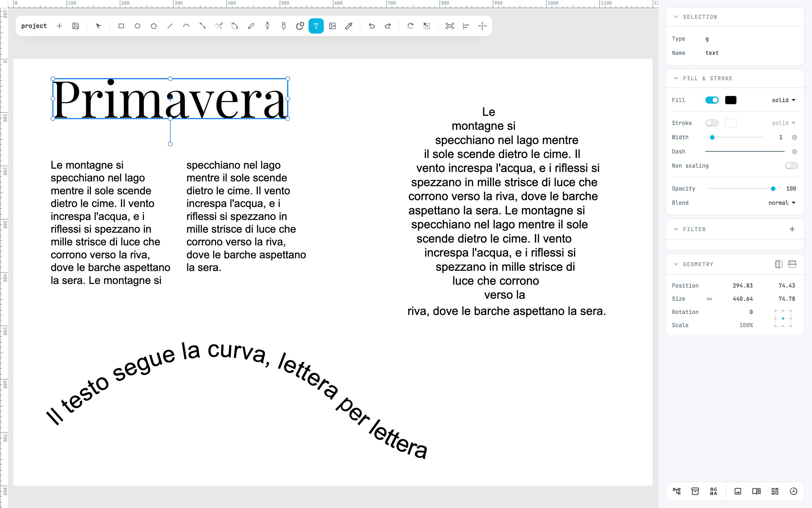Collapse the Selection panel section
Viewport: 812px width, 508px height.
[676, 17]
